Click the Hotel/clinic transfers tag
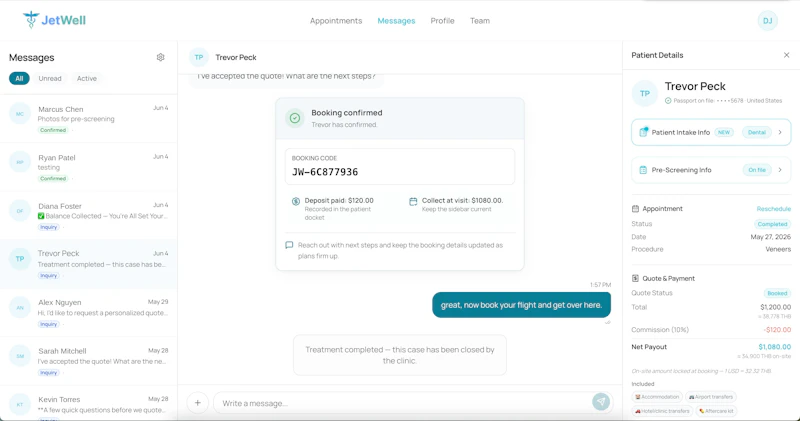 662,411
